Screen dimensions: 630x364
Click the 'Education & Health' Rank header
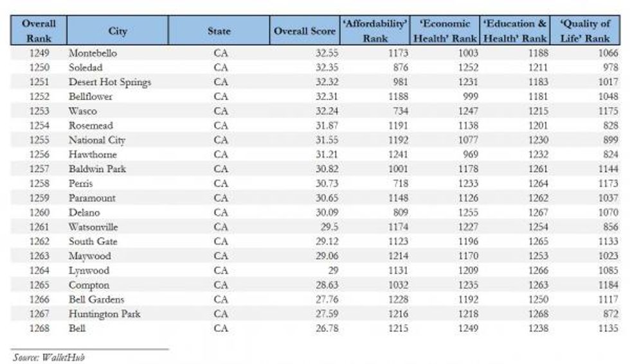pos(516,31)
